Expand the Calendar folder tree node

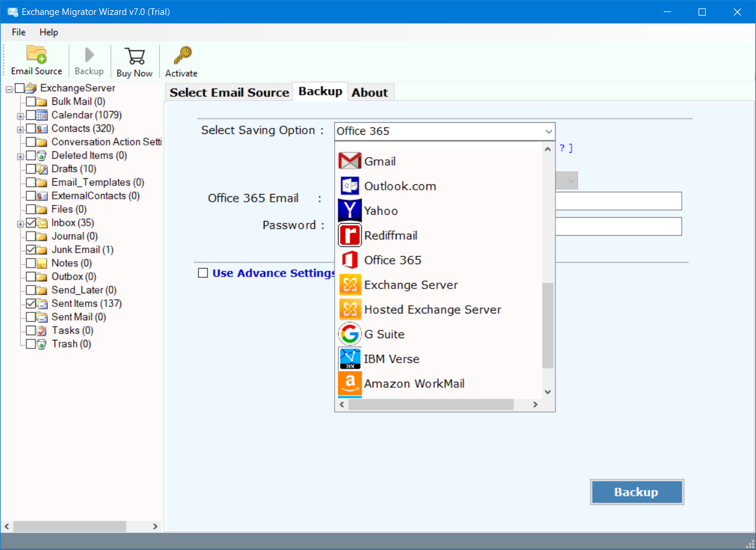tap(20, 115)
